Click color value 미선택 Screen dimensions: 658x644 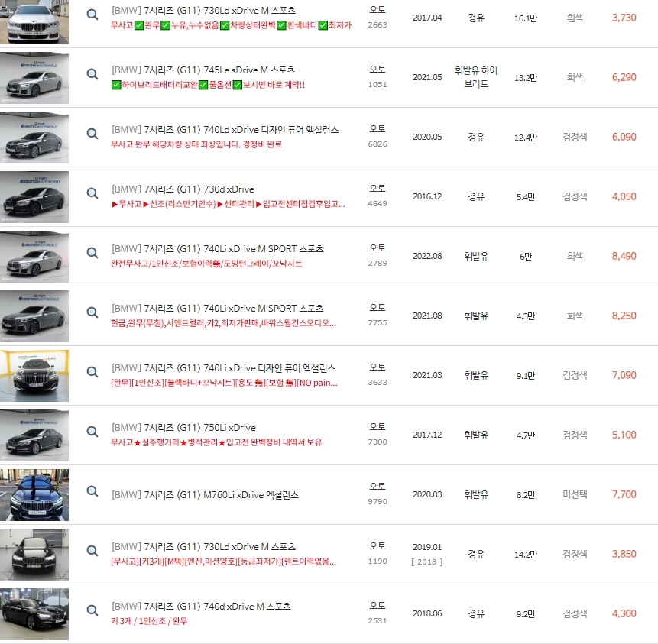coord(575,494)
